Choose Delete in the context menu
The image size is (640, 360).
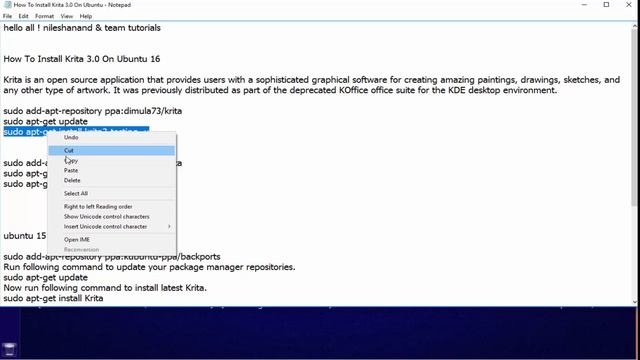(111, 180)
